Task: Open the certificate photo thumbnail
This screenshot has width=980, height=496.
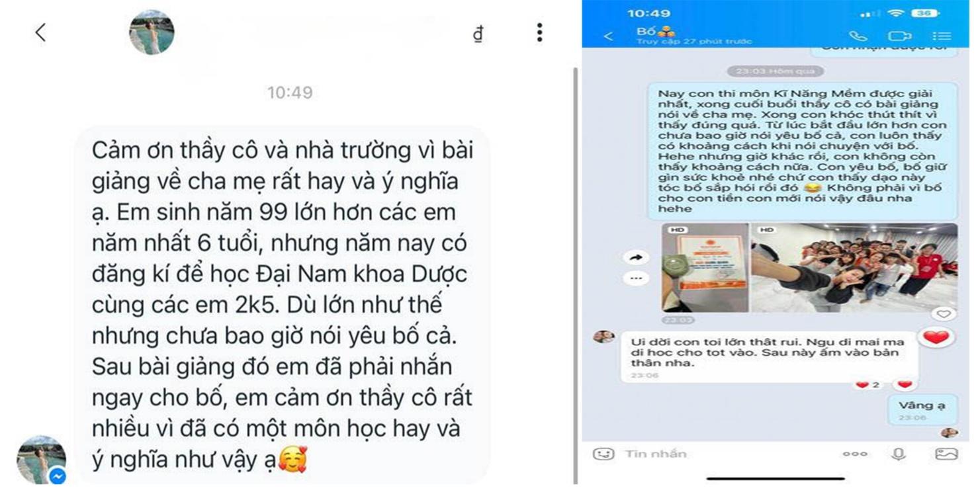Action: coord(705,268)
